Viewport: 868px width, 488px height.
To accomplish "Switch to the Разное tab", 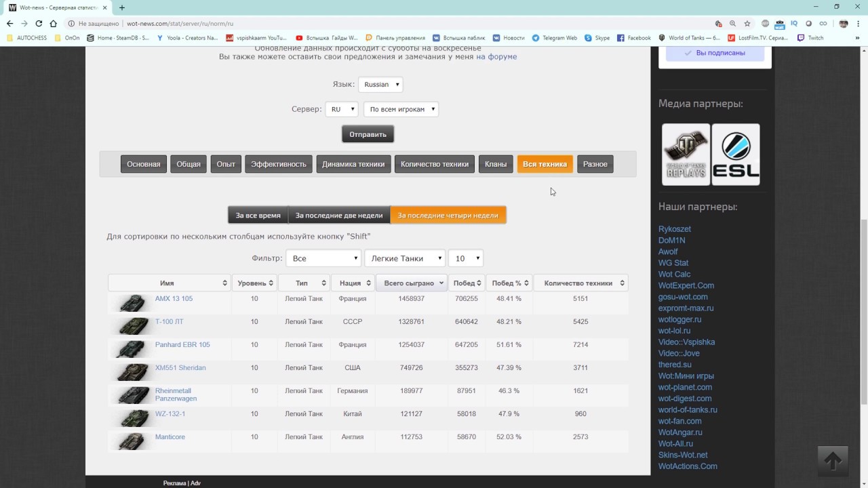I will pyautogui.click(x=595, y=164).
